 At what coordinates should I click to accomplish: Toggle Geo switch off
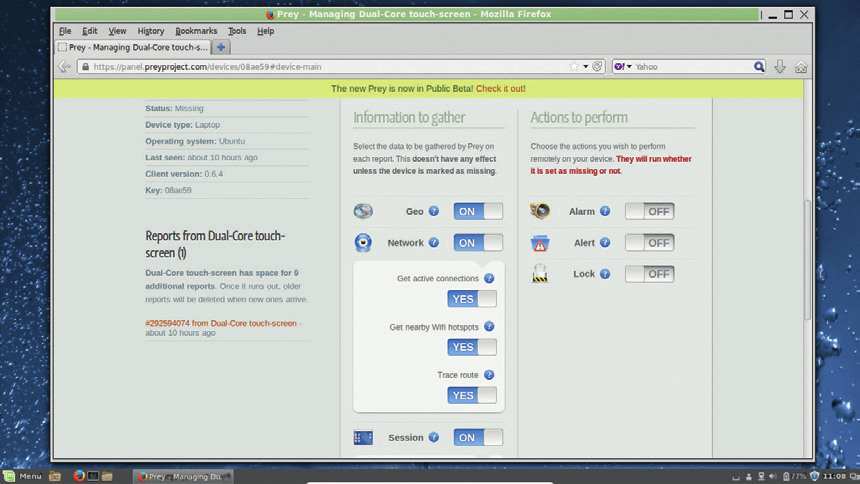(x=478, y=211)
